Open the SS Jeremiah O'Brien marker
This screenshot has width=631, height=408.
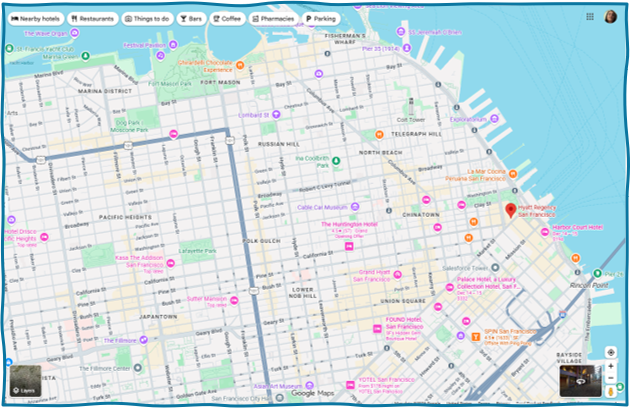(x=400, y=31)
